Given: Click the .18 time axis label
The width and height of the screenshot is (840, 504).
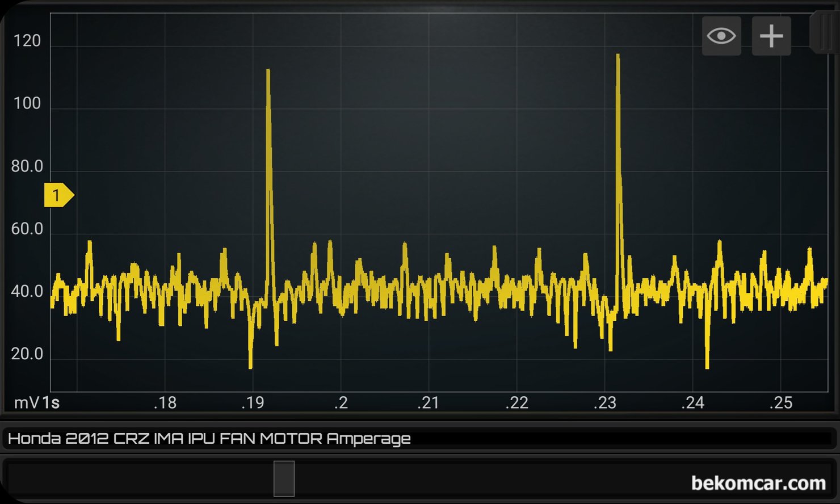Looking at the screenshot, I should [x=165, y=403].
